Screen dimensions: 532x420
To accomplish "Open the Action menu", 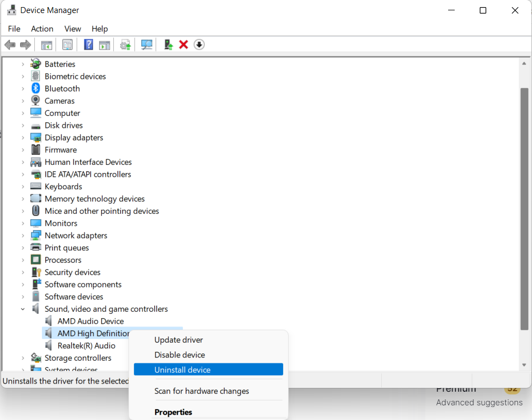I will click(x=42, y=29).
